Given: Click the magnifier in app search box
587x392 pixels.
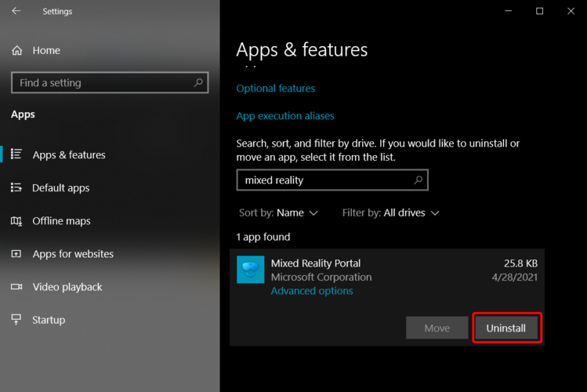Looking at the screenshot, I should pyautogui.click(x=419, y=180).
